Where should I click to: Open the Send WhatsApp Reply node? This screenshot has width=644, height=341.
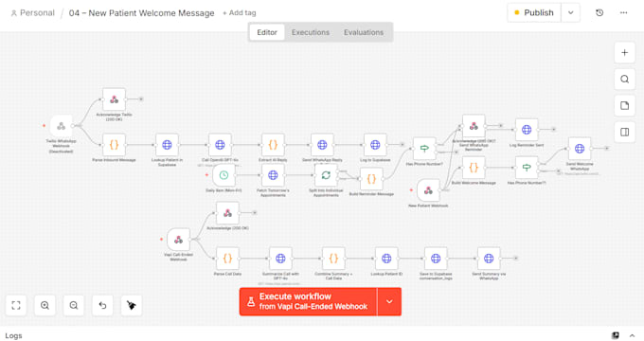pos(322,145)
